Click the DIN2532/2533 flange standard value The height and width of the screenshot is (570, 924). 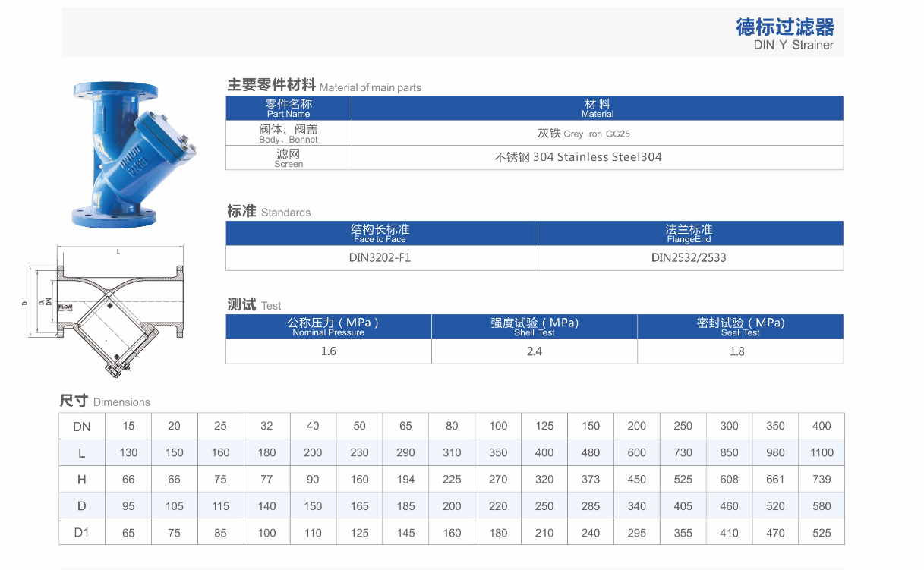click(x=689, y=257)
